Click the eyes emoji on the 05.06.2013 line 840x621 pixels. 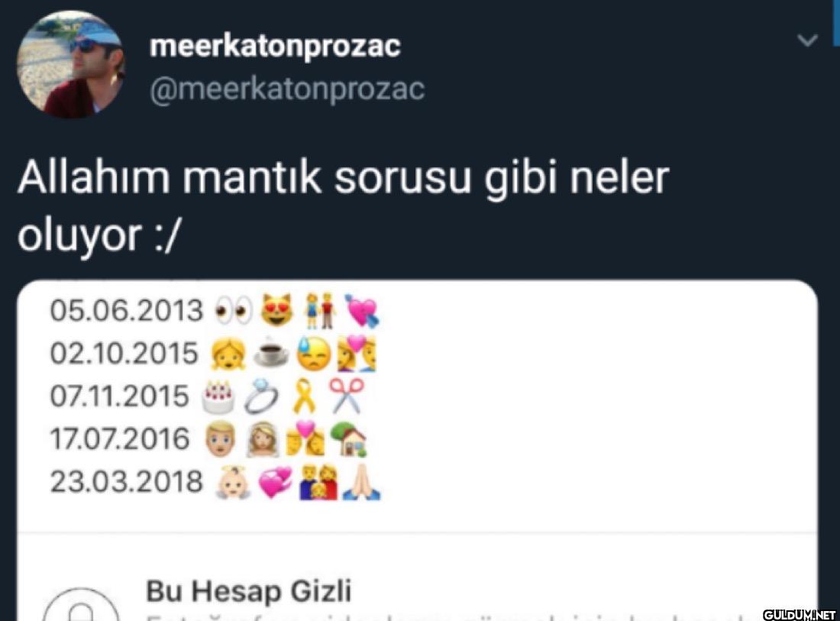pos(234,310)
